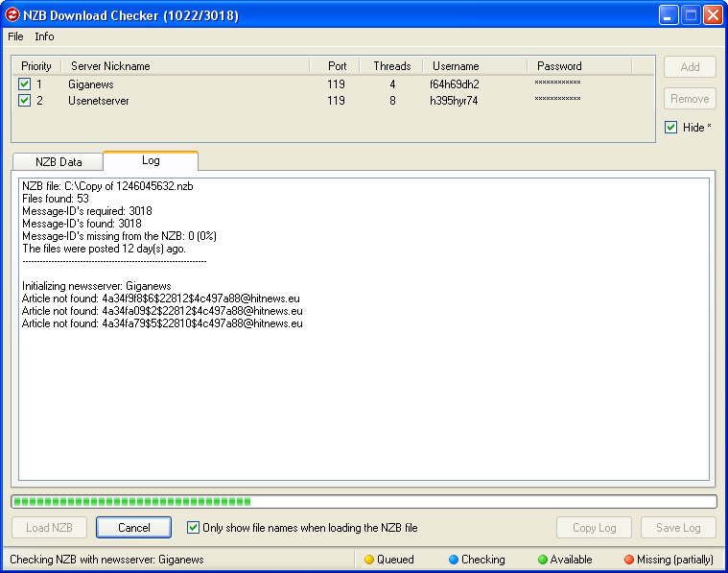Open the Info menu
This screenshot has height=573, width=728.
(x=44, y=36)
